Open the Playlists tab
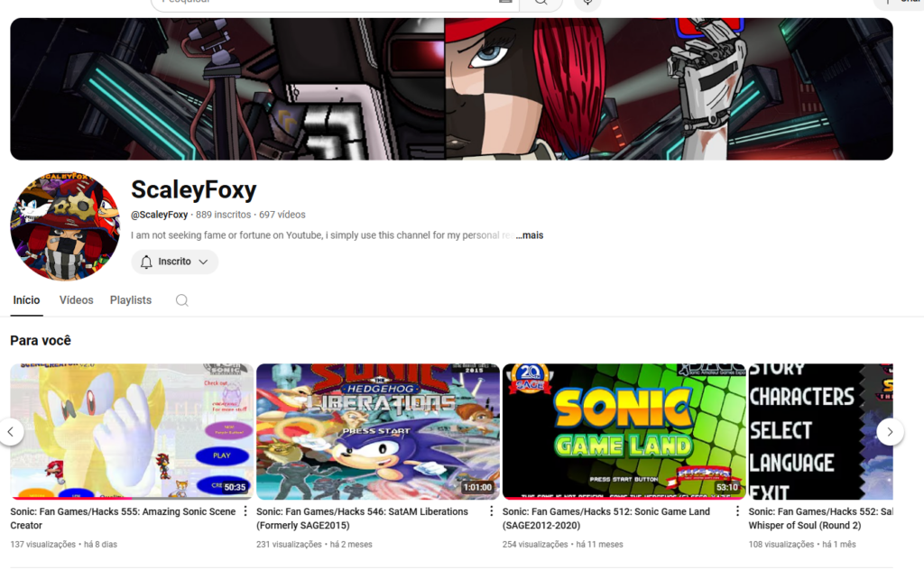The width and height of the screenshot is (924, 570). point(131,300)
